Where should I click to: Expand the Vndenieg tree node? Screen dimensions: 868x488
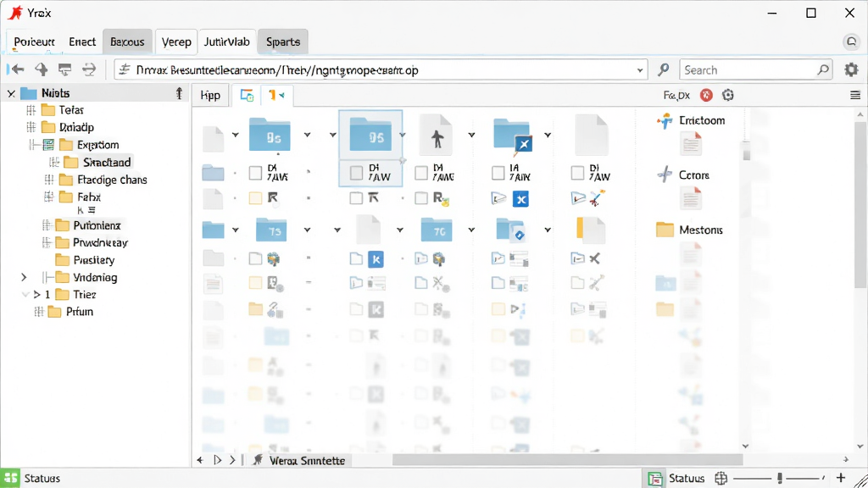pos(24,277)
